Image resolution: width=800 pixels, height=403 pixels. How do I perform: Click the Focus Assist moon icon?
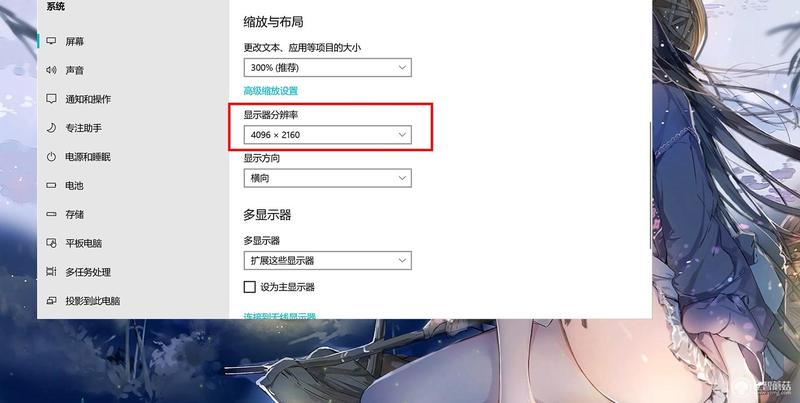point(51,128)
